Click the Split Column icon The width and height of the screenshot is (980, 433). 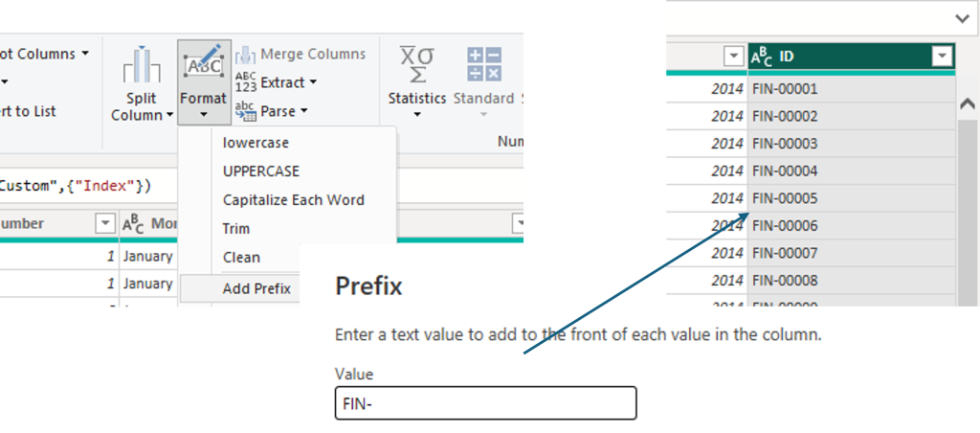tap(142, 65)
